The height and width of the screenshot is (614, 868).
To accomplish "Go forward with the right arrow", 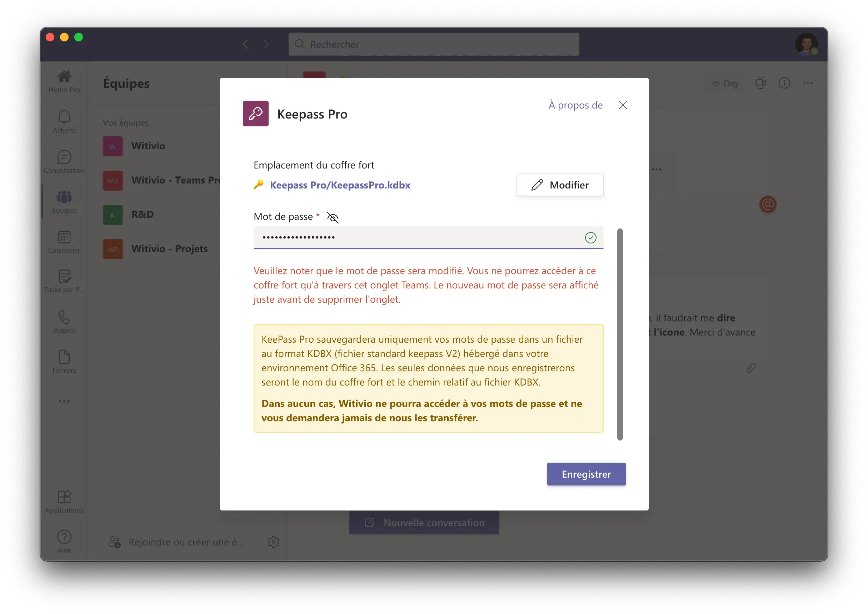I will (266, 44).
